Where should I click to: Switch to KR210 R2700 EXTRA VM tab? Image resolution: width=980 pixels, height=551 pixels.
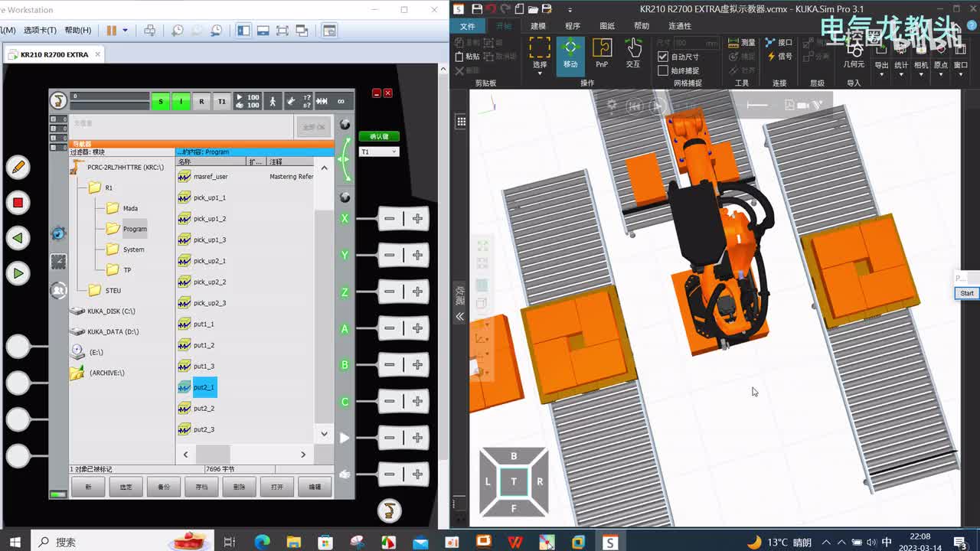click(x=54, y=55)
